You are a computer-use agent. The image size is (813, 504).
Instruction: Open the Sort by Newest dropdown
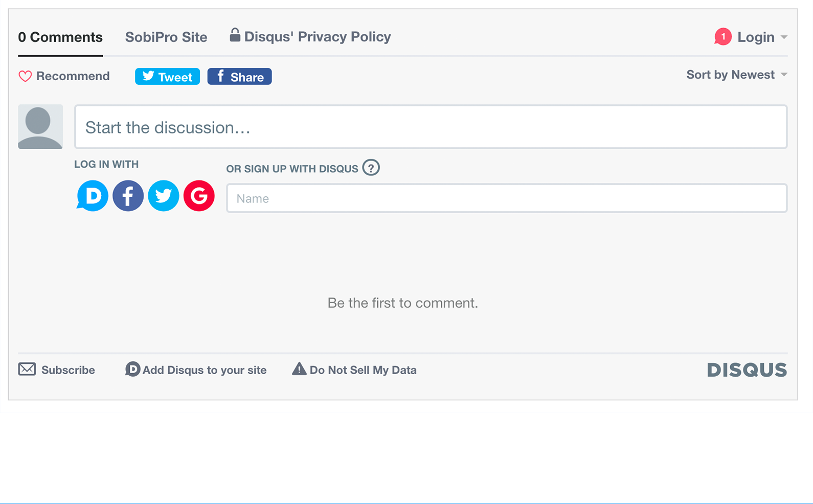coord(737,75)
